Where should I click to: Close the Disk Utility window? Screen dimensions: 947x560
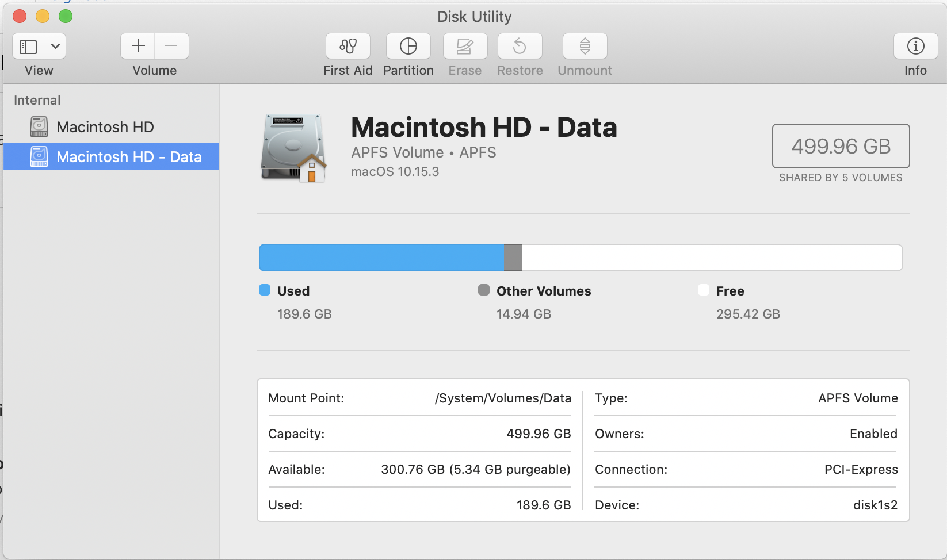(x=20, y=16)
